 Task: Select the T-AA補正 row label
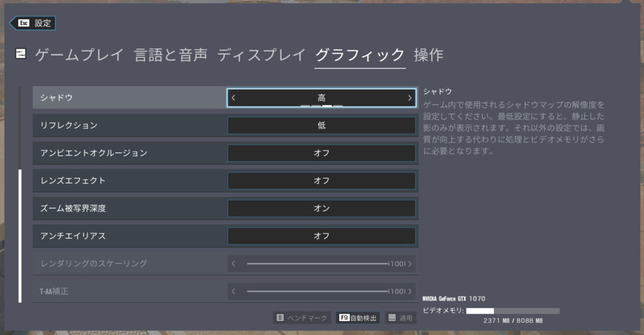coord(54,292)
